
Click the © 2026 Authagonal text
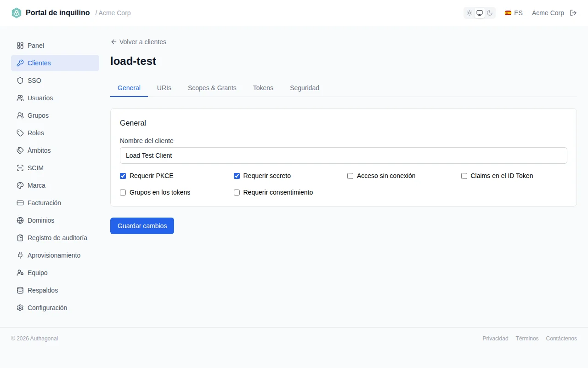point(34,339)
